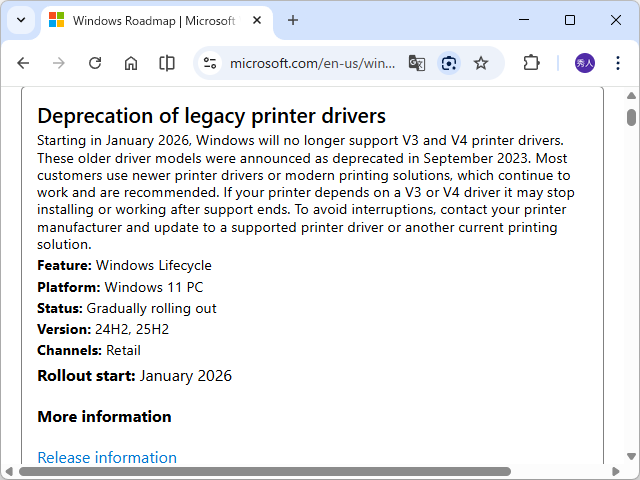Open the browser home page
640x480 pixels.
click(x=131, y=63)
